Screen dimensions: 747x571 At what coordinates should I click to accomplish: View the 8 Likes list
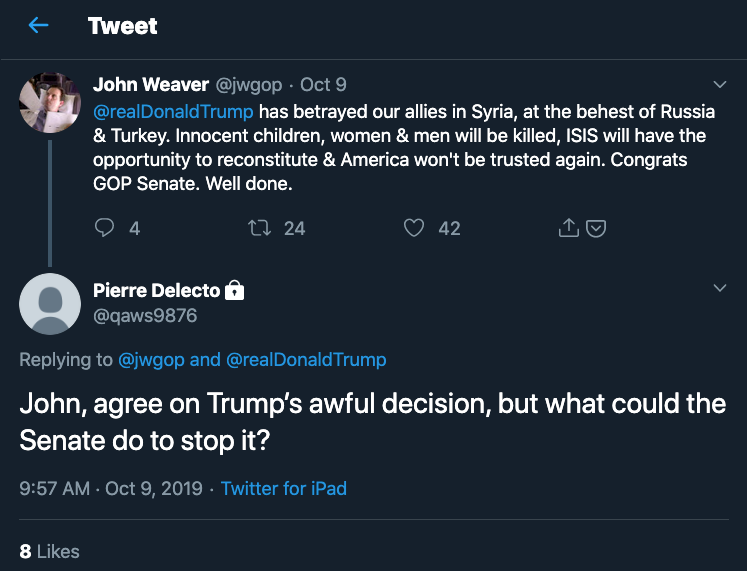click(49, 551)
